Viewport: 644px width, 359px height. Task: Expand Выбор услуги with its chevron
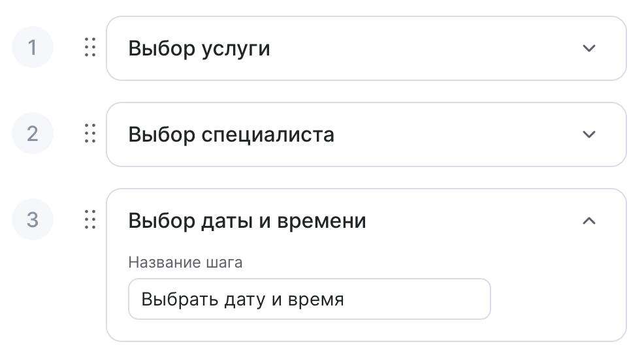click(589, 48)
